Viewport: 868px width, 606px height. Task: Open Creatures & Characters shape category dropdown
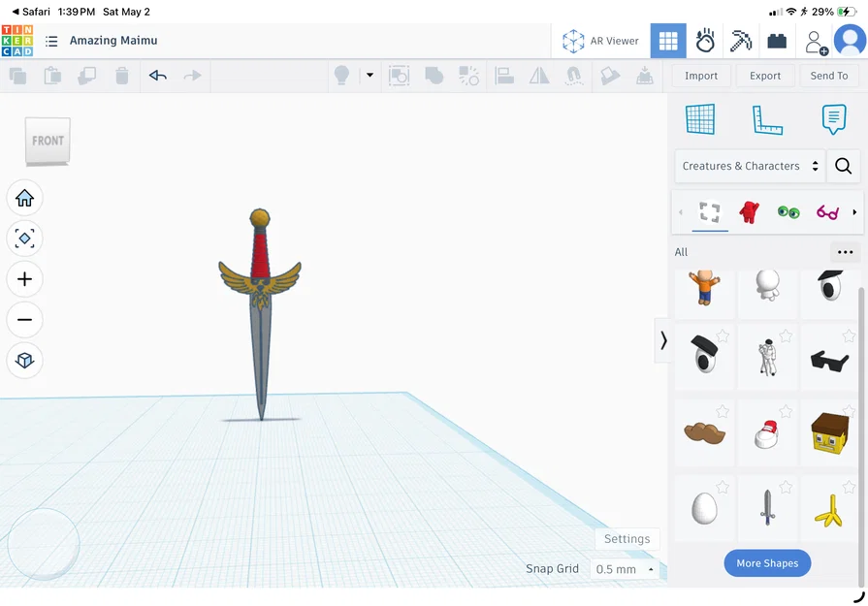pos(750,166)
